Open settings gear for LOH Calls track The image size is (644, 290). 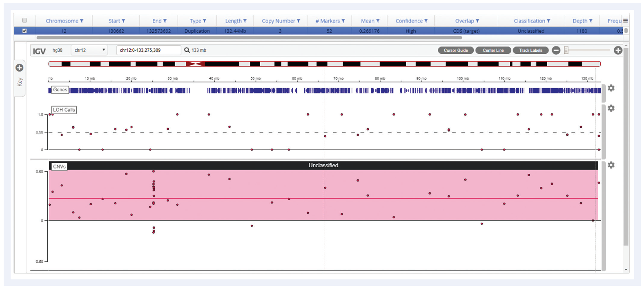point(611,108)
